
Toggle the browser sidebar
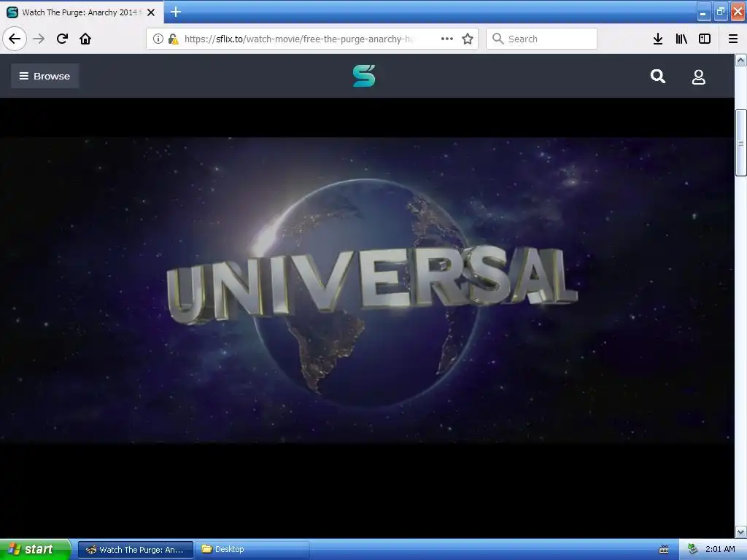705,39
